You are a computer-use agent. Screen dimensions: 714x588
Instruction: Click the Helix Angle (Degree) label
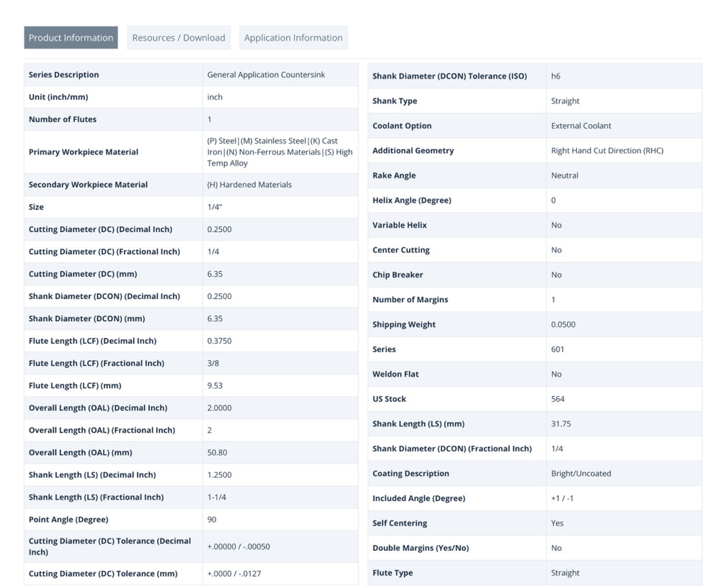point(412,201)
